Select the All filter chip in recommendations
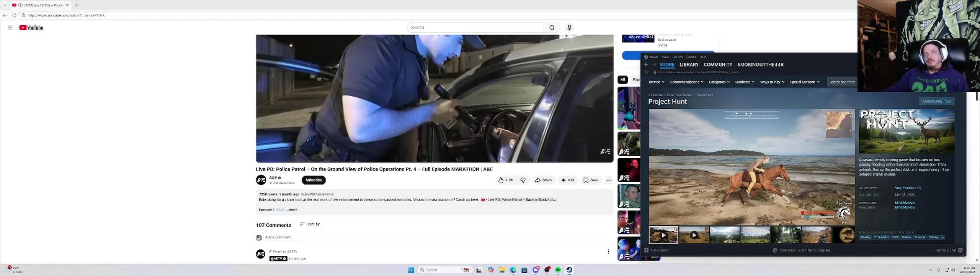 pos(622,79)
